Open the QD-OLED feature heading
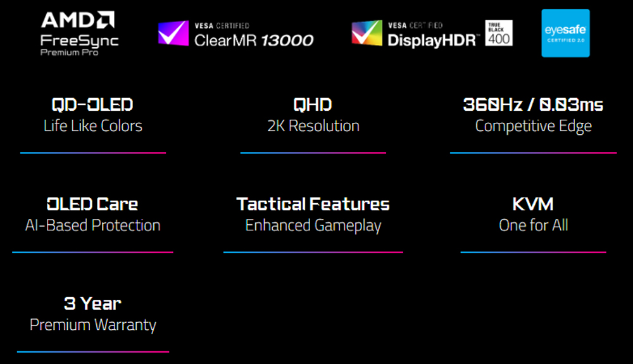Viewport: 633px width, 364px height. [92, 104]
